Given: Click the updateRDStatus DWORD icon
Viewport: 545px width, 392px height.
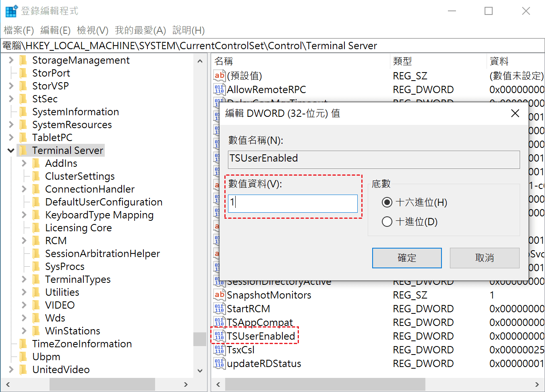Looking at the screenshot, I should pyautogui.click(x=219, y=363).
